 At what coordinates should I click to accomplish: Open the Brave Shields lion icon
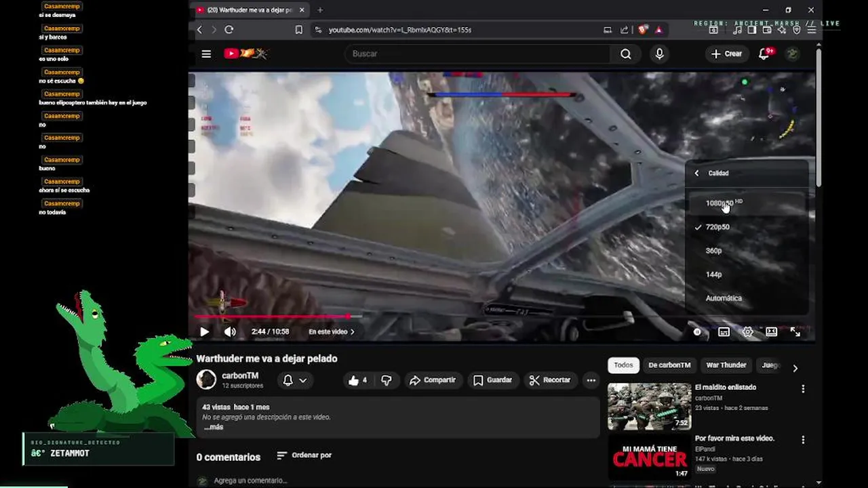point(642,30)
